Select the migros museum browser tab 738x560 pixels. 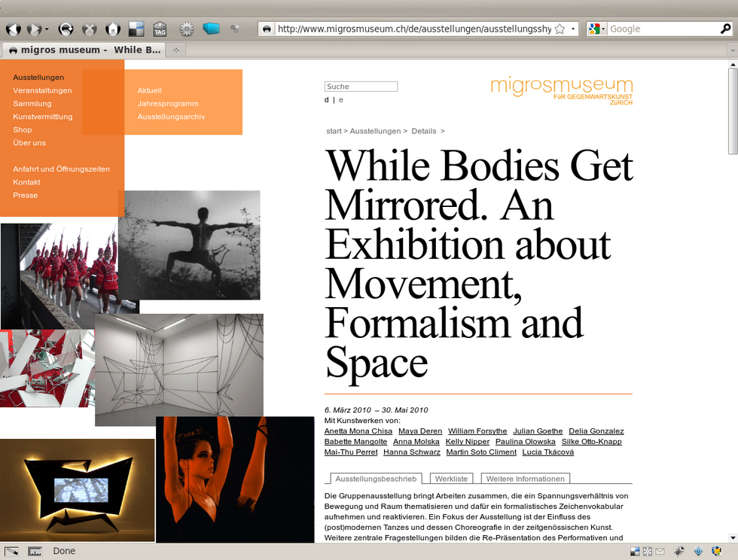tap(84, 50)
